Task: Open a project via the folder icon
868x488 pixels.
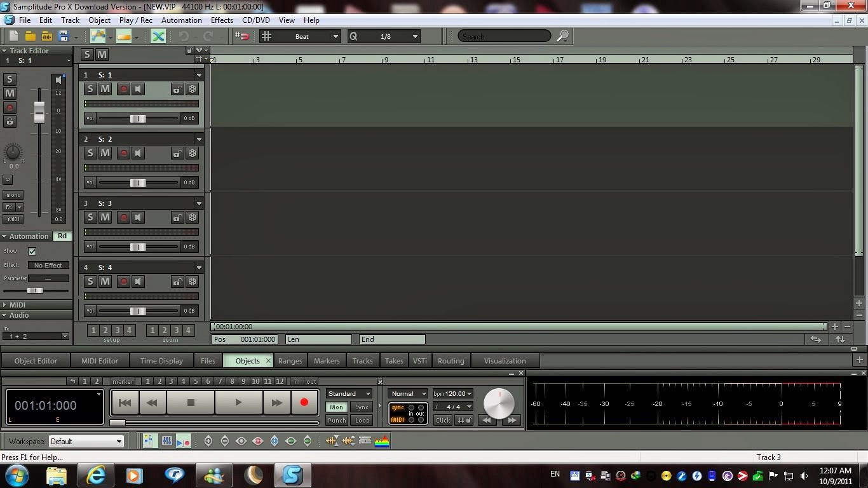Action: pos(30,36)
